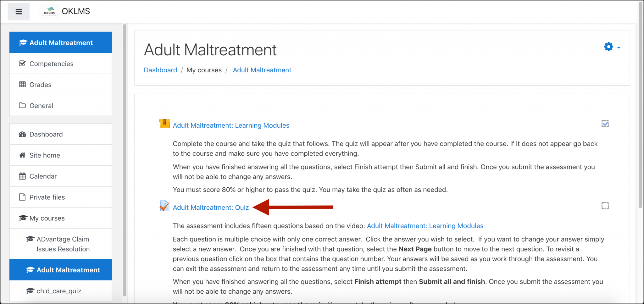Image resolution: width=644 pixels, height=304 pixels.
Task: Expand My courses in the navigation
Action: point(47,218)
